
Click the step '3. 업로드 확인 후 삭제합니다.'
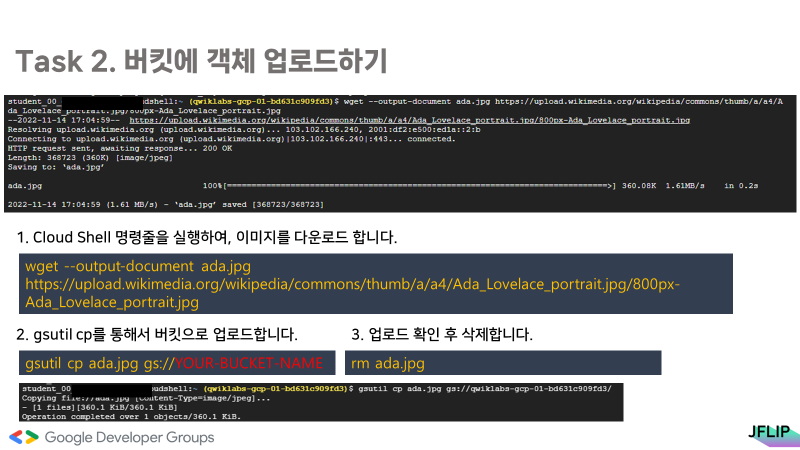[442, 335]
